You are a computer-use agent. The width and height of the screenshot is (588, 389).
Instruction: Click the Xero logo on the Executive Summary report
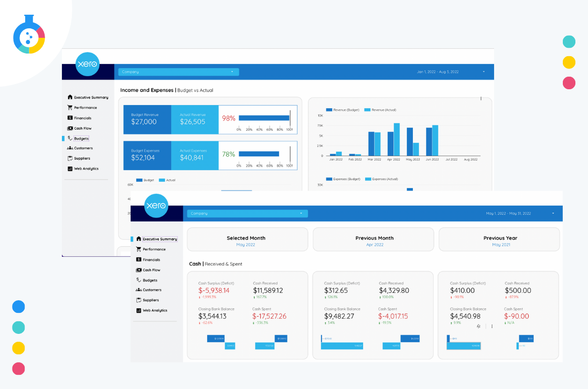[x=156, y=206]
